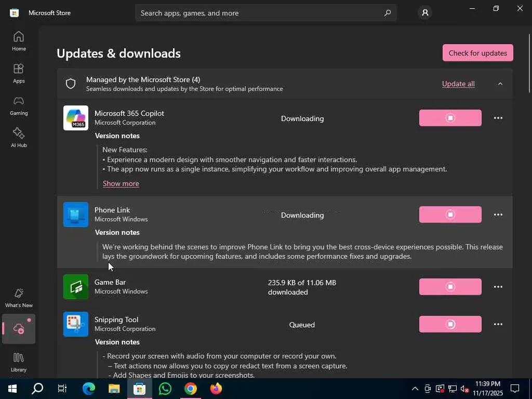
Task: Open the user account profile icon
Action: tap(425, 13)
